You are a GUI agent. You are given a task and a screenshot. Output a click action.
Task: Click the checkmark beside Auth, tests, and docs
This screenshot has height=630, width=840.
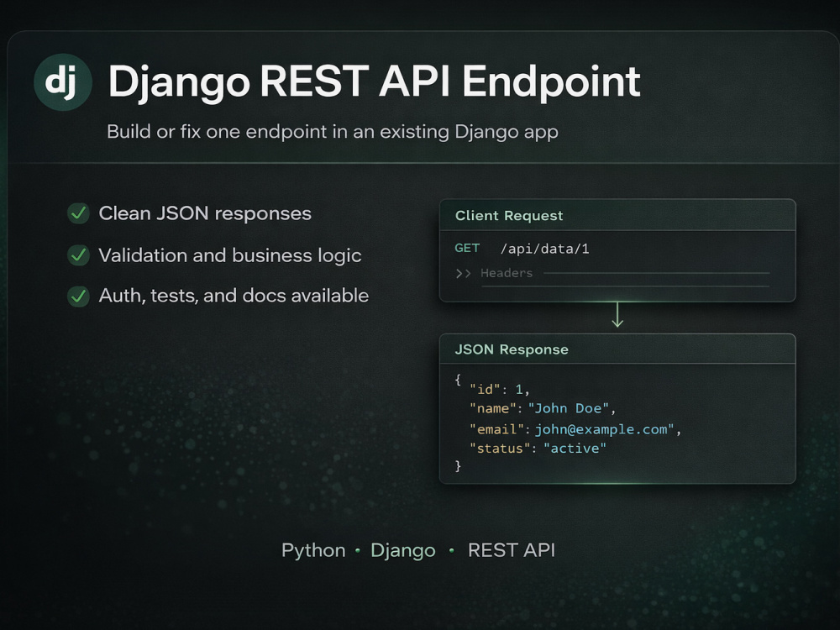[78, 296]
